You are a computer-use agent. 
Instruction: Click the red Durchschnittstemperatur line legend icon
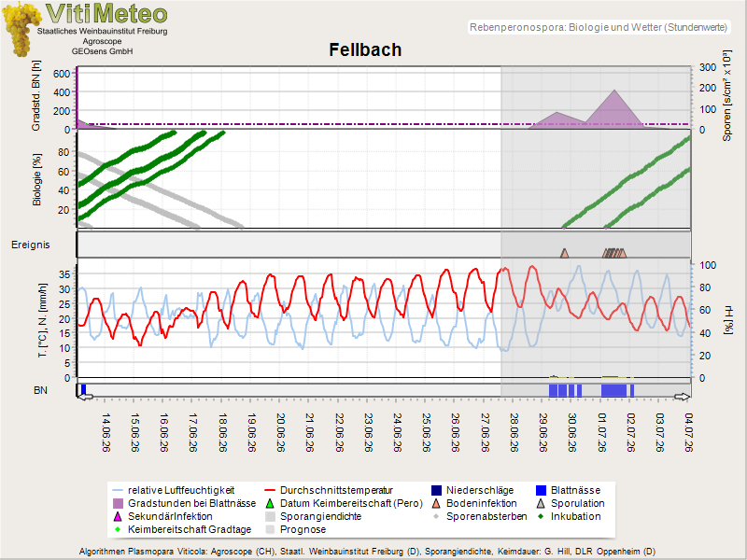pos(270,491)
